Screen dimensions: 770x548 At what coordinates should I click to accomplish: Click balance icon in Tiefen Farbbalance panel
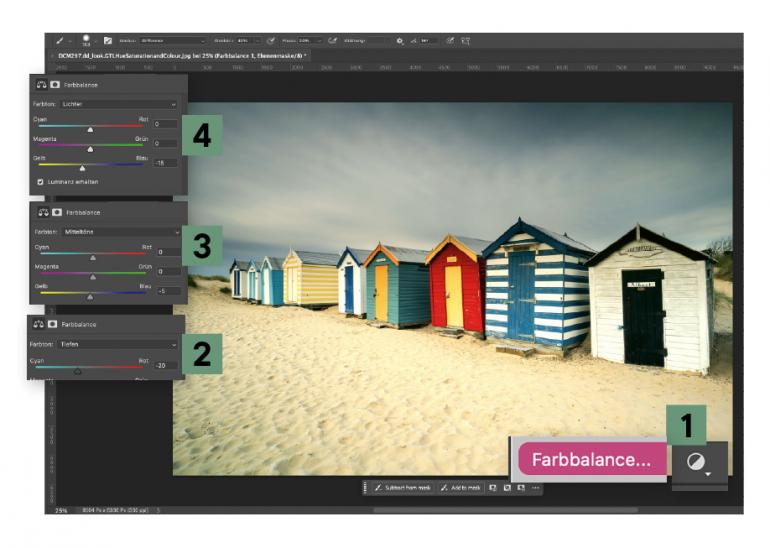coord(39,325)
